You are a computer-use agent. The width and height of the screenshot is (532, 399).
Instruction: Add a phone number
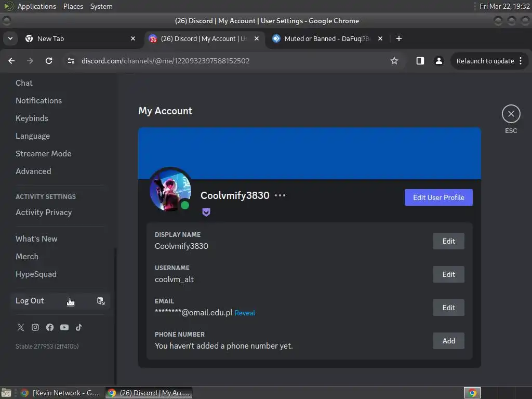tap(448, 341)
